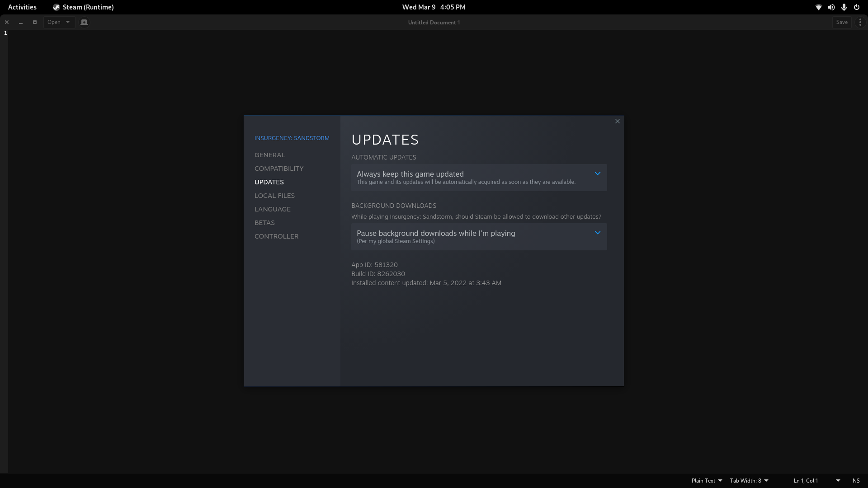This screenshot has width=868, height=488.
Task: Change the background downloads behavior dropdown
Action: coord(479,236)
